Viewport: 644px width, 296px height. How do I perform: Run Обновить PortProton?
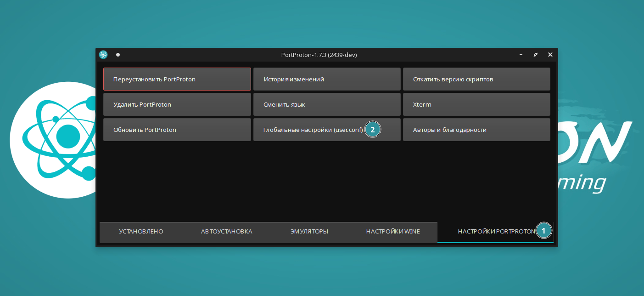click(177, 130)
